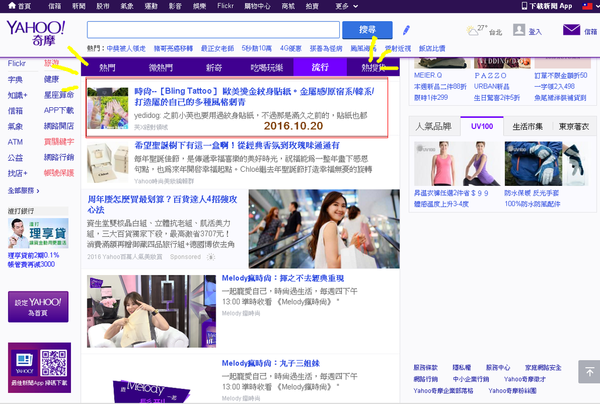
Task: Select the 熱門 tab
Action: [x=107, y=68]
